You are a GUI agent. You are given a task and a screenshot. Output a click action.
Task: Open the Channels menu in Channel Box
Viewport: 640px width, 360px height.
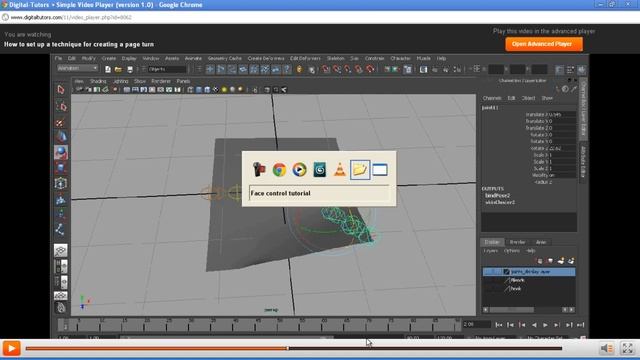coord(492,98)
